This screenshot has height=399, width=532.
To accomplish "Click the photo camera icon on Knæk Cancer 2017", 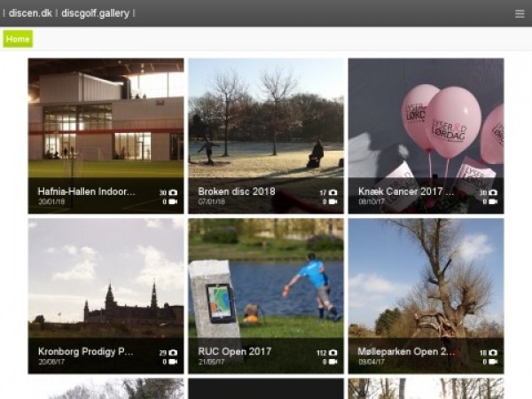I will click(492, 192).
